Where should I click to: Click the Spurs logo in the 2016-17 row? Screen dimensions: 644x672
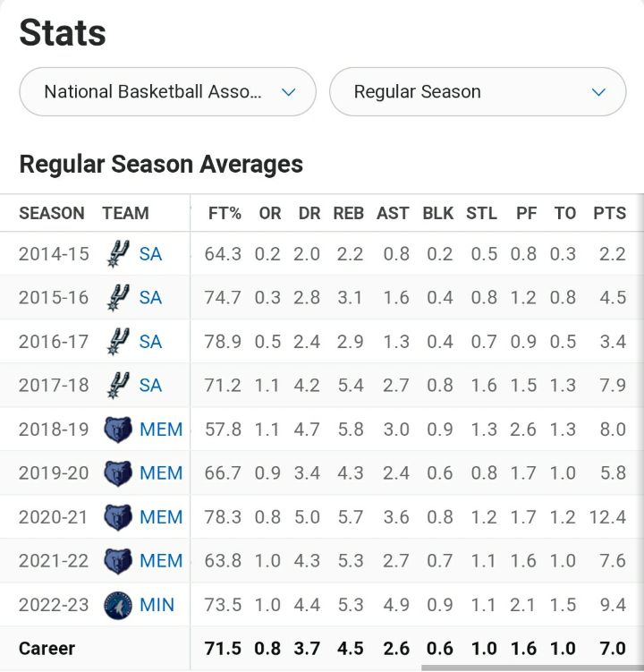(x=118, y=342)
